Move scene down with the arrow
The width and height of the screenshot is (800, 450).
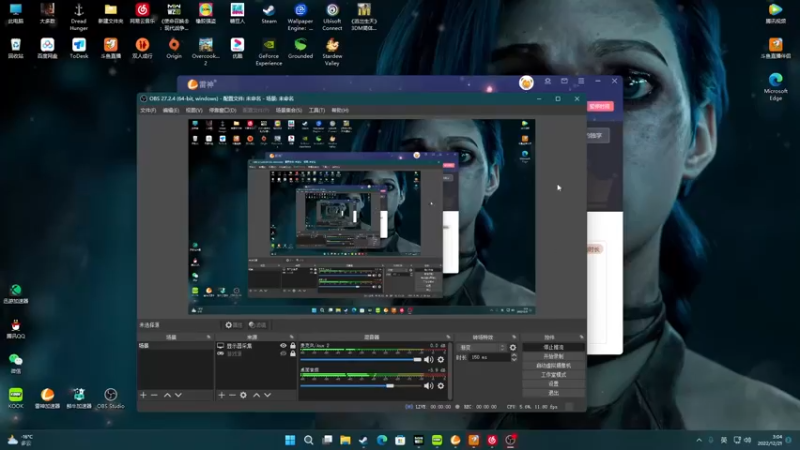(178, 395)
